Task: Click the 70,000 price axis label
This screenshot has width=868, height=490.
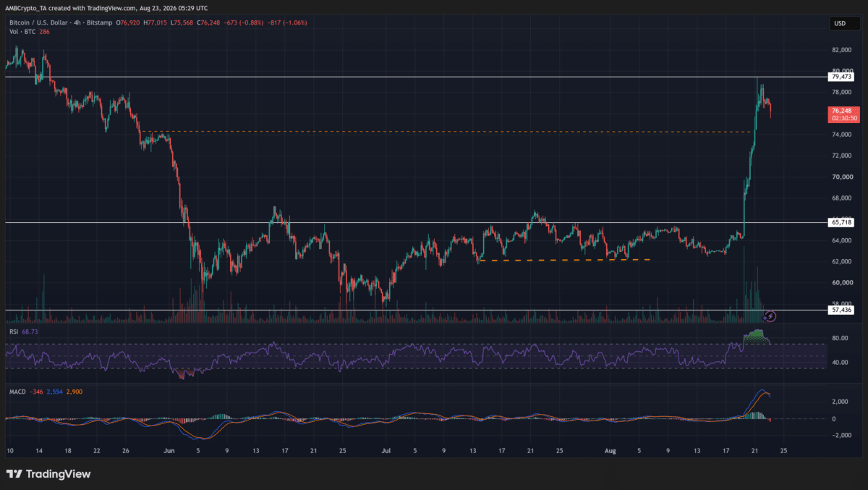Action: pyautogui.click(x=841, y=177)
